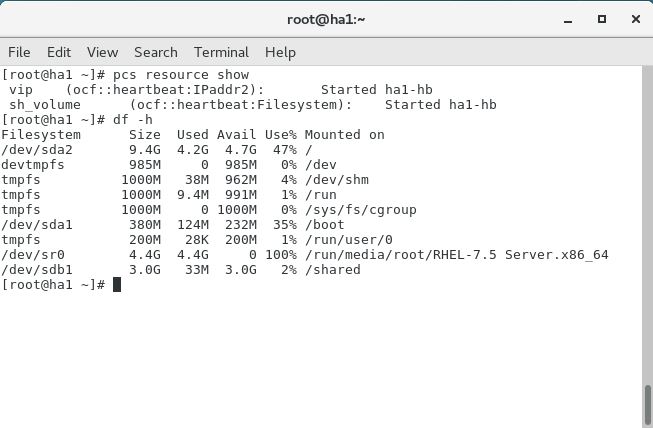The width and height of the screenshot is (653, 428).
Task: Close the terminal window
Action: tap(636, 19)
